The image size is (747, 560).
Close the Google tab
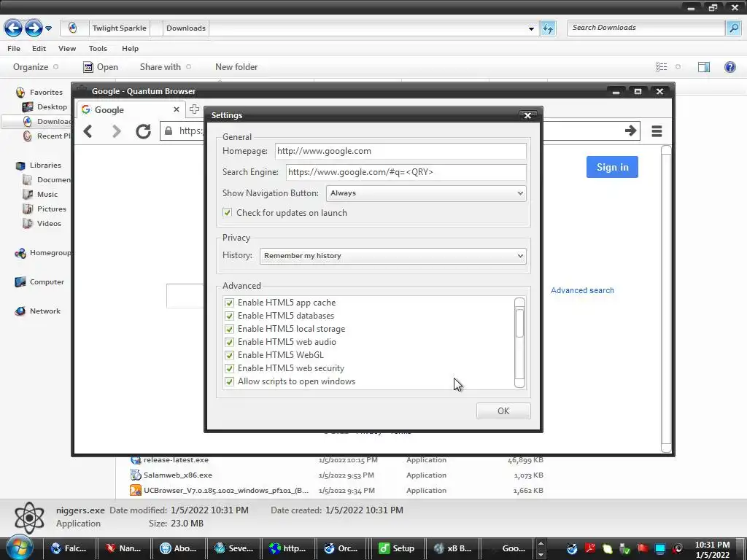click(x=177, y=109)
